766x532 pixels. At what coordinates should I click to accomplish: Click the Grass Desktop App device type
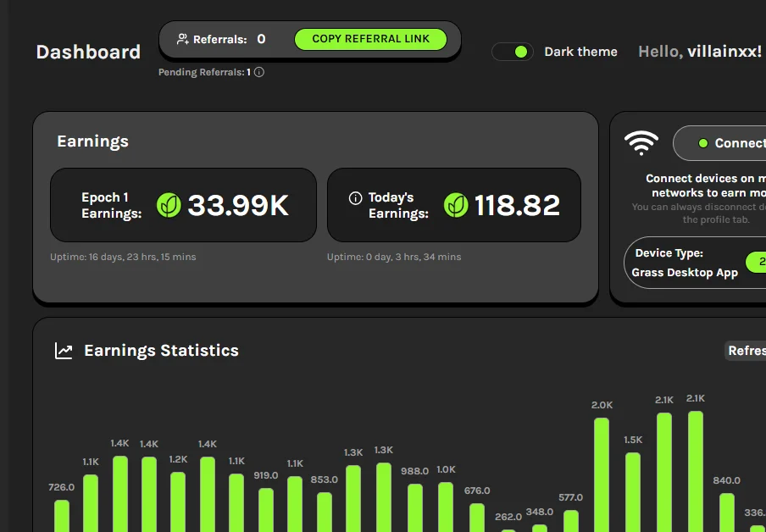click(x=685, y=273)
